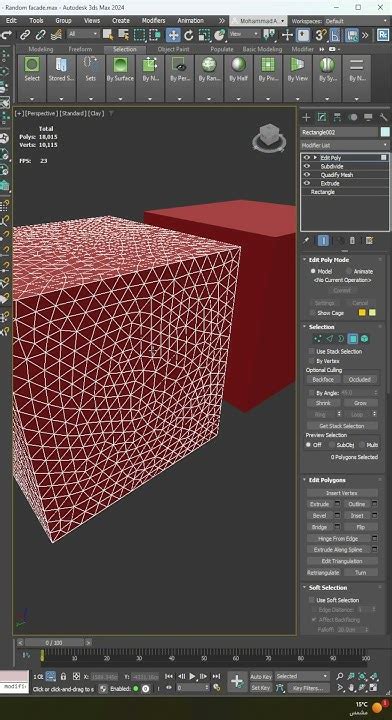
Task: Open Configure Modifier Sets icon
Action: pyautogui.click(x=370, y=241)
